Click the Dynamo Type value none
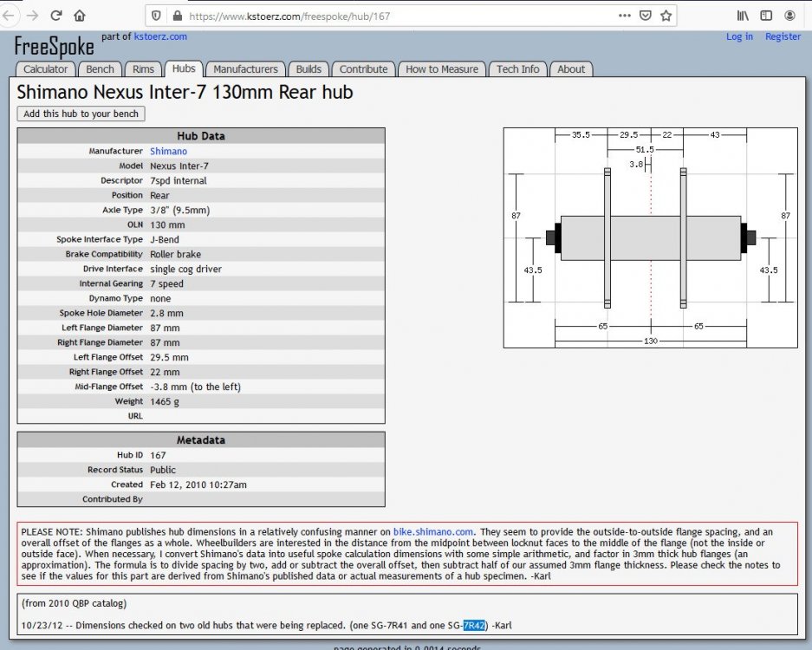This screenshot has height=650, width=812. click(160, 299)
